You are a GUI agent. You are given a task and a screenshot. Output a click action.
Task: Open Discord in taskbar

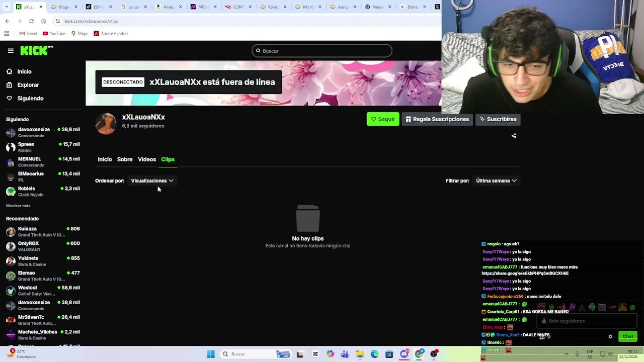404,354
